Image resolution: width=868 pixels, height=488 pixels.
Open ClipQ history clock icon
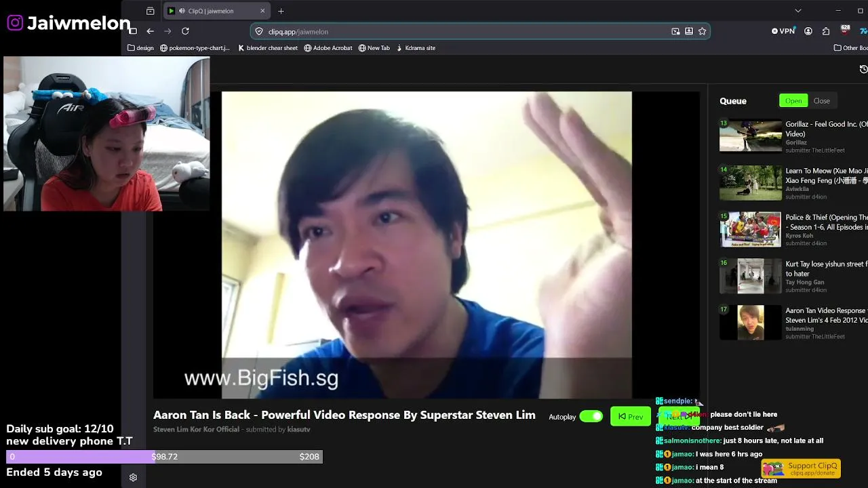click(x=863, y=69)
